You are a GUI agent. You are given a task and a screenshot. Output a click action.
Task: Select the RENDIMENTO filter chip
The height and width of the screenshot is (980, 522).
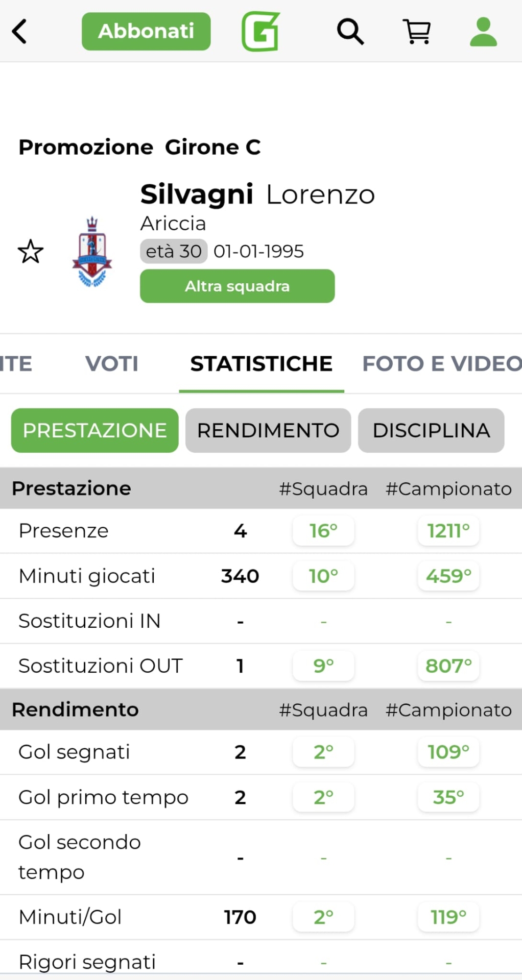click(268, 430)
